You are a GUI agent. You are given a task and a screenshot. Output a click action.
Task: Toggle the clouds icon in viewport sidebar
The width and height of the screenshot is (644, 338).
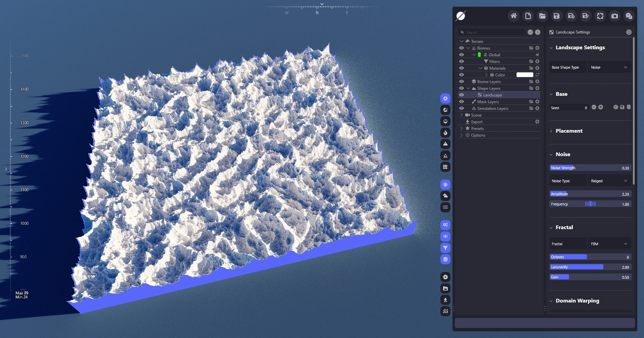[445, 196]
